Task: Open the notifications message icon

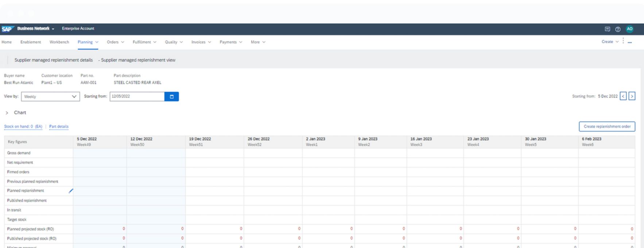Action: [x=607, y=29]
